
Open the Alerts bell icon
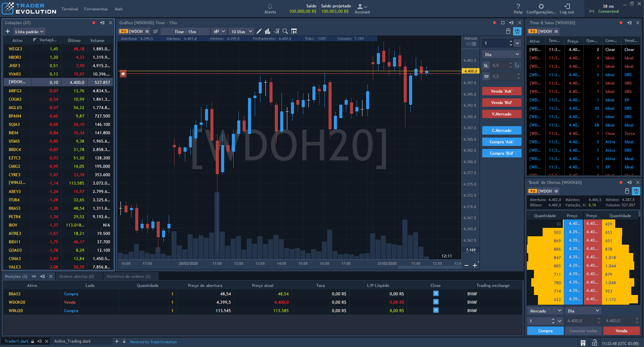coord(270,7)
